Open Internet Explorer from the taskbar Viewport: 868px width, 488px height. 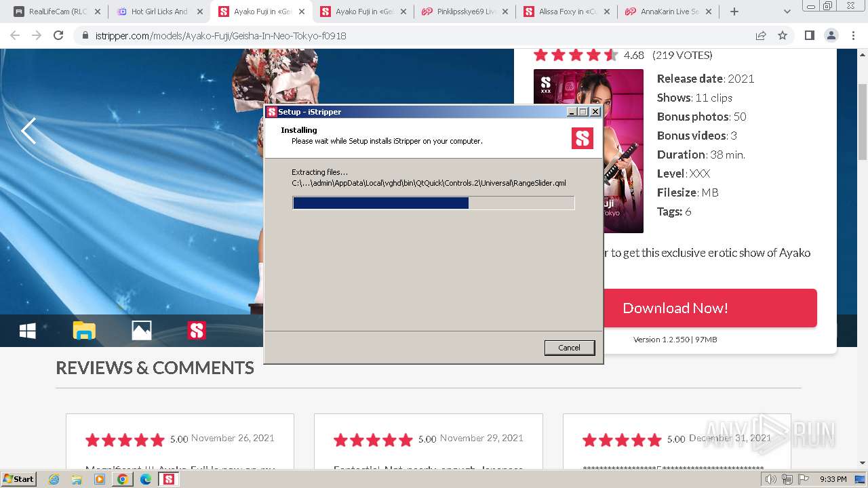point(54,479)
